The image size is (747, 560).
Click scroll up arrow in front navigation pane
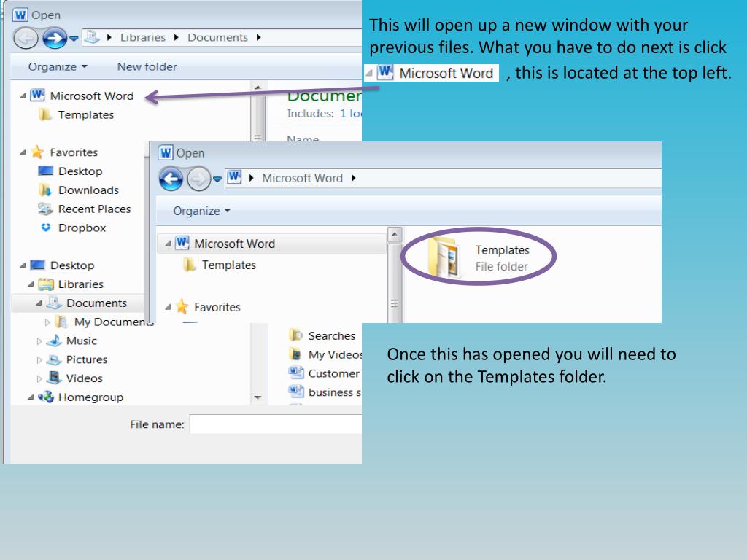click(395, 234)
